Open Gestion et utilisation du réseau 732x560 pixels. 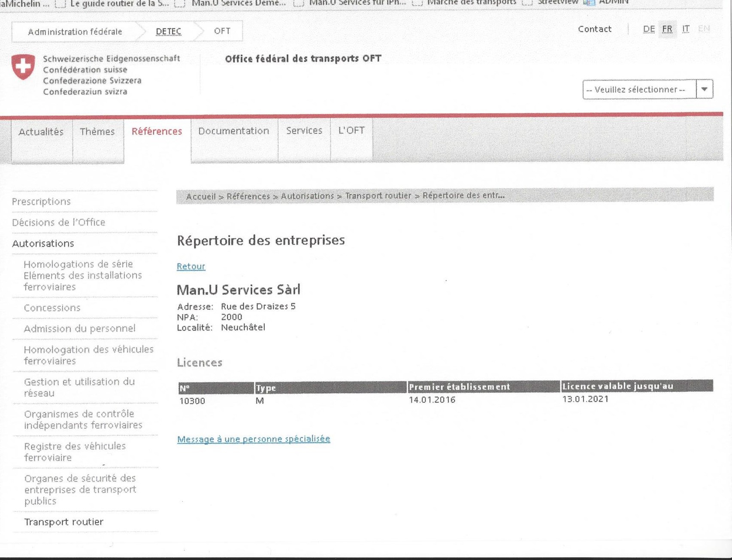[79, 387]
